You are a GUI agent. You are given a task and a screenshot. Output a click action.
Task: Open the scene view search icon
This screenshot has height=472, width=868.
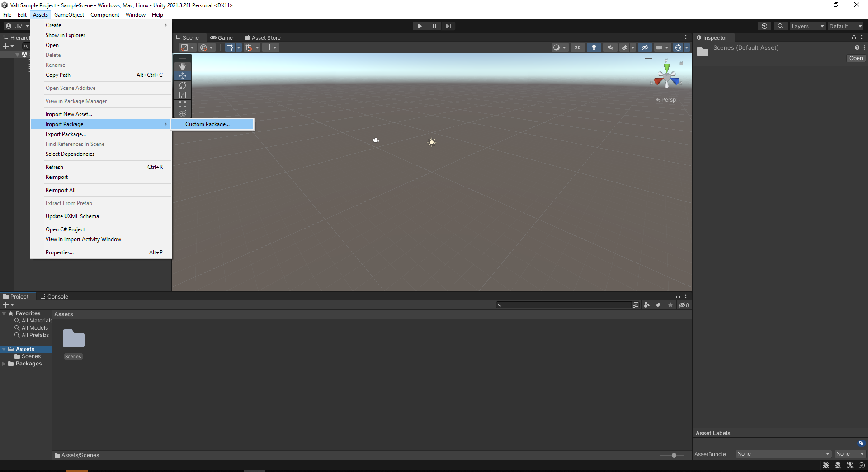781,26
